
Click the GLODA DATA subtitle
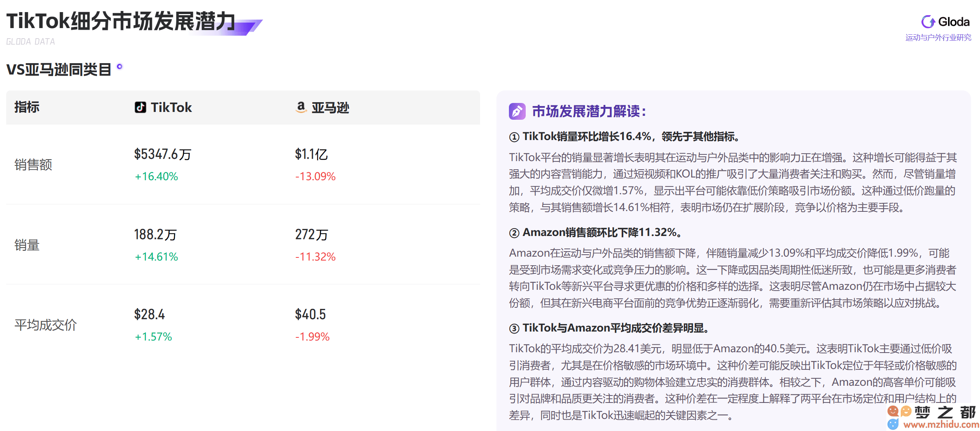click(30, 42)
